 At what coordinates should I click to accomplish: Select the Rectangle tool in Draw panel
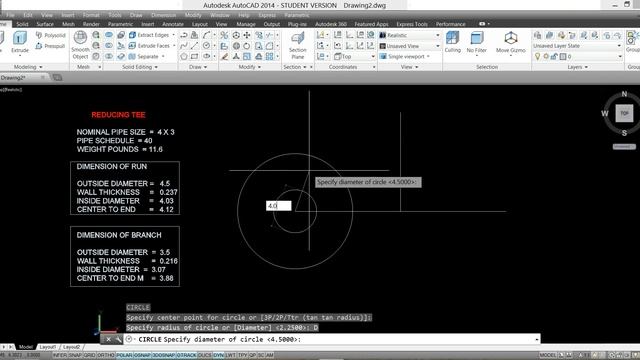point(195,56)
